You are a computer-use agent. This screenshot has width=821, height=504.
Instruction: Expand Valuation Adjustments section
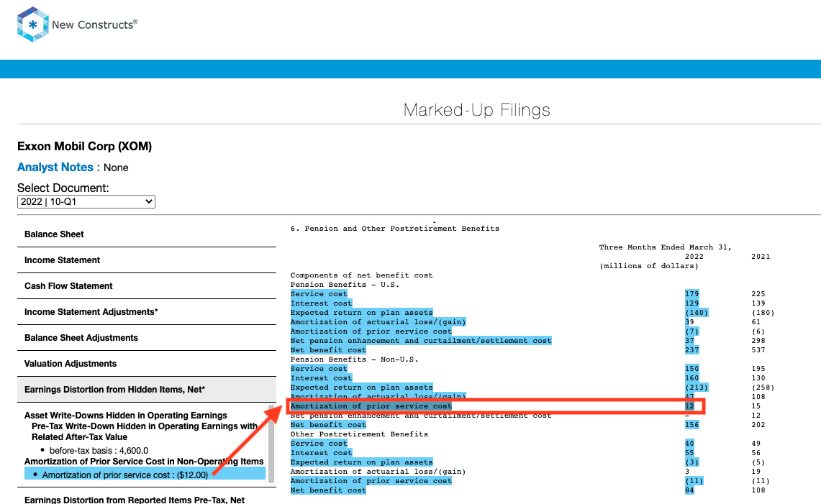[147, 364]
